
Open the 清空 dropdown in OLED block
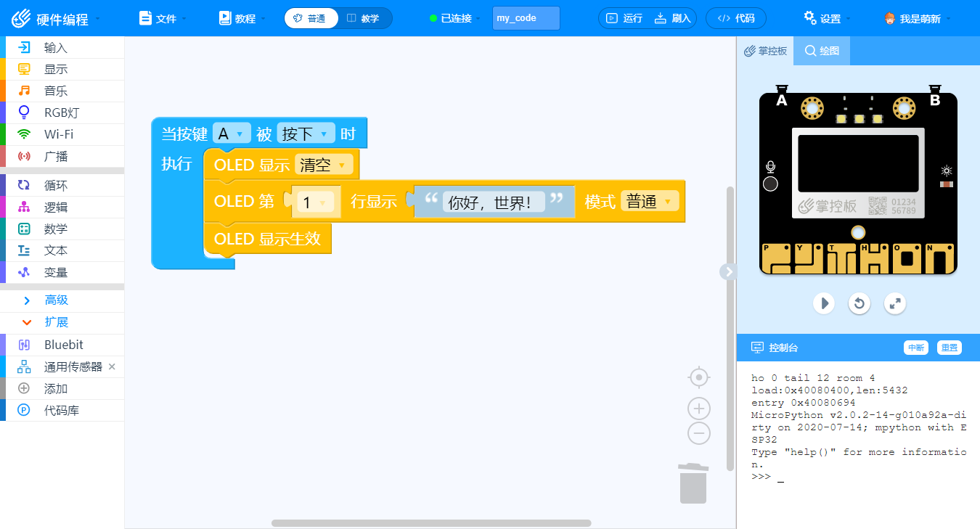point(324,165)
